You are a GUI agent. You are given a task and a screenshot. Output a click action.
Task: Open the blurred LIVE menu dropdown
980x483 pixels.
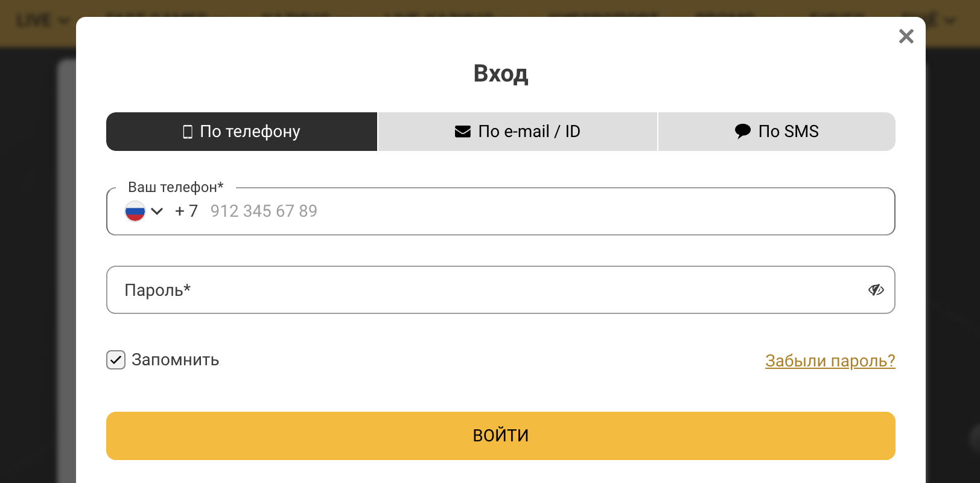click(42, 21)
